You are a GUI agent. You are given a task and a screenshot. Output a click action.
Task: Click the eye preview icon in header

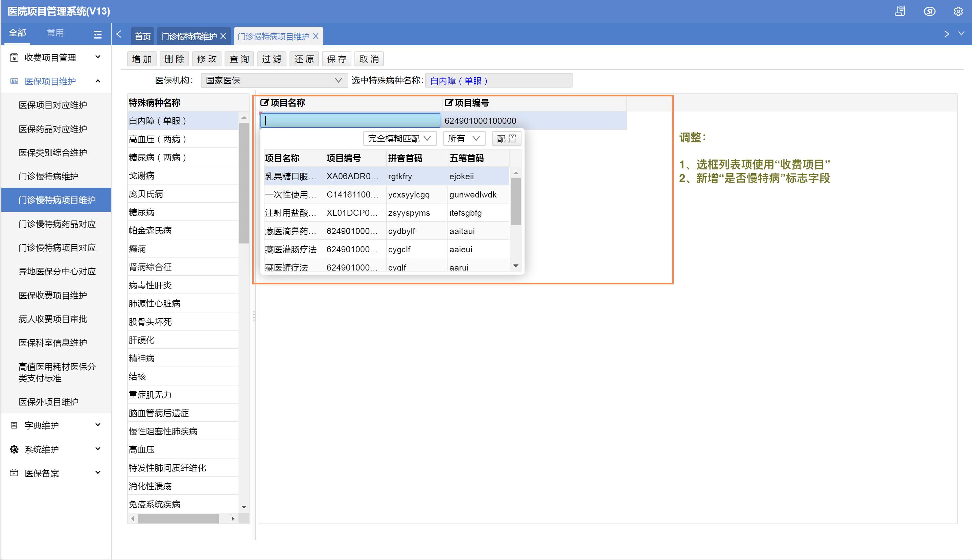[x=929, y=11]
